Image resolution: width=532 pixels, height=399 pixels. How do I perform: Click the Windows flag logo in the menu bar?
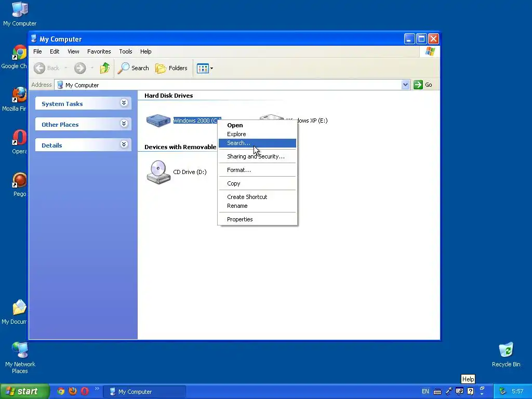(x=430, y=51)
